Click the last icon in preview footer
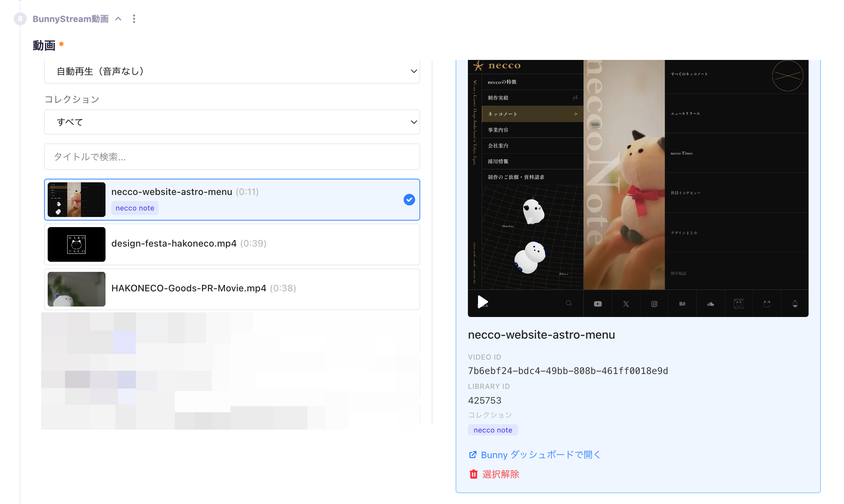The width and height of the screenshot is (844, 504). (x=795, y=304)
